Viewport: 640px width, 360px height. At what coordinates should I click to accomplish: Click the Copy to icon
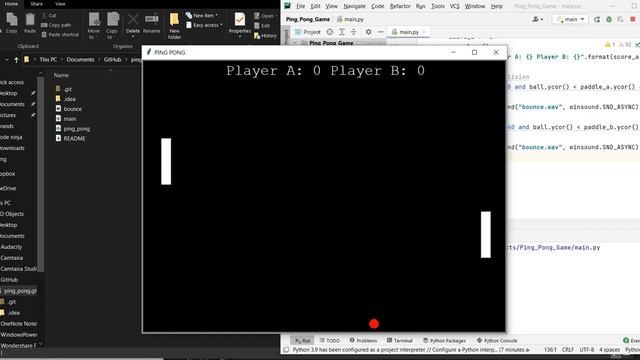(113, 20)
